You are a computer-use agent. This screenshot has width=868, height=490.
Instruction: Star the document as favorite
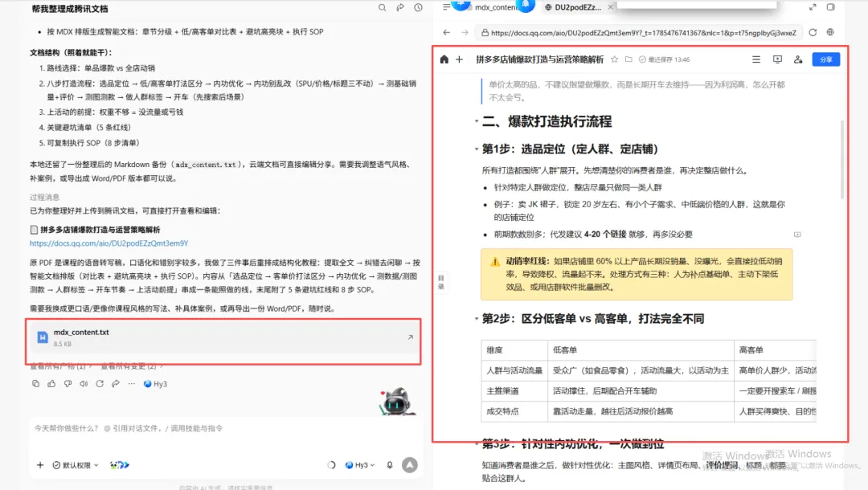point(615,59)
